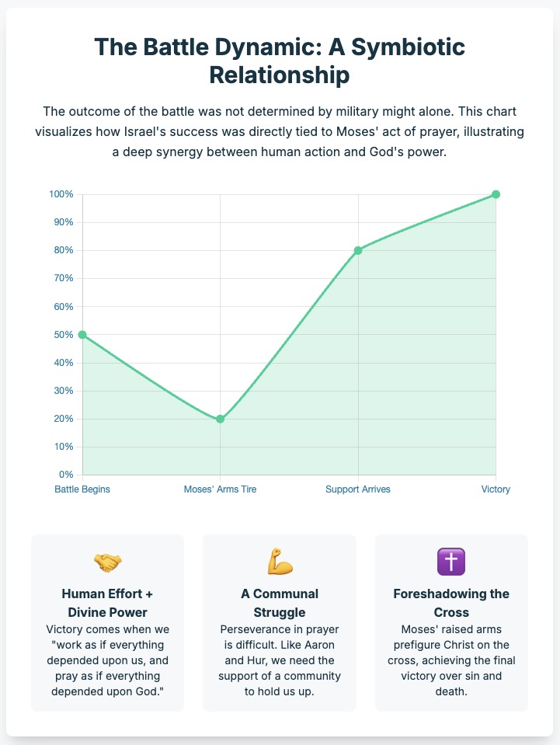Image resolution: width=560 pixels, height=745 pixels.
Task: Click The Battle Dynamic main title
Action: pos(280,61)
